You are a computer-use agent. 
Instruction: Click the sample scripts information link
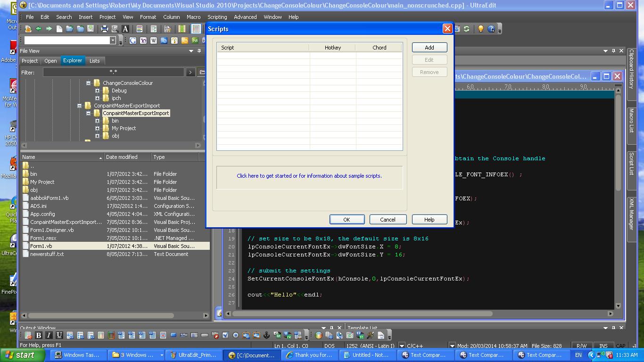(x=309, y=176)
